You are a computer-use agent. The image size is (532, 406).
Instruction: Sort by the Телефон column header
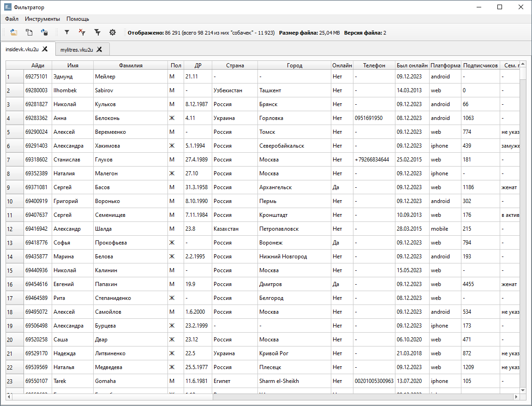click(374, 66)
